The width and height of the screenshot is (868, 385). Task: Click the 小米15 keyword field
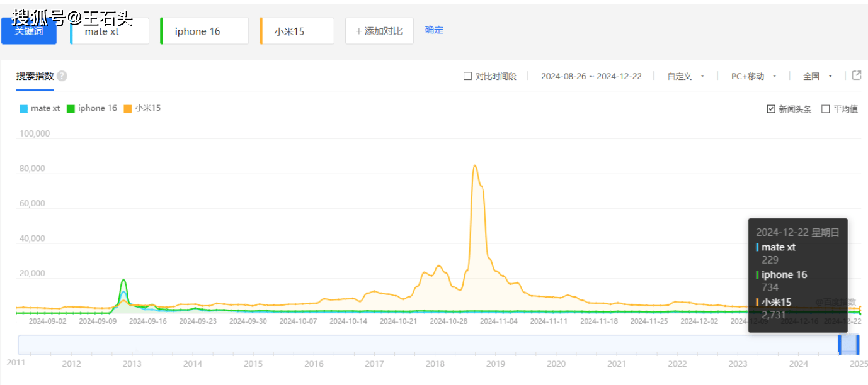[297, 31]
